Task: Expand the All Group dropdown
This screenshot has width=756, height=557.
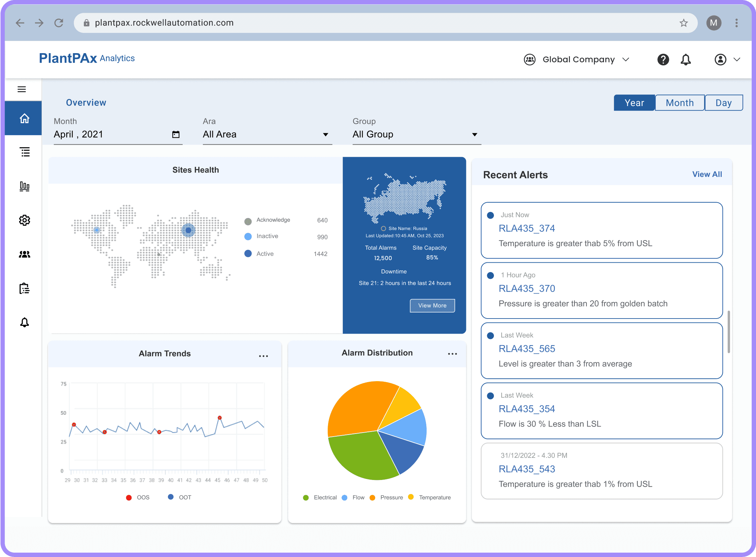Action: tap(417, 135)
